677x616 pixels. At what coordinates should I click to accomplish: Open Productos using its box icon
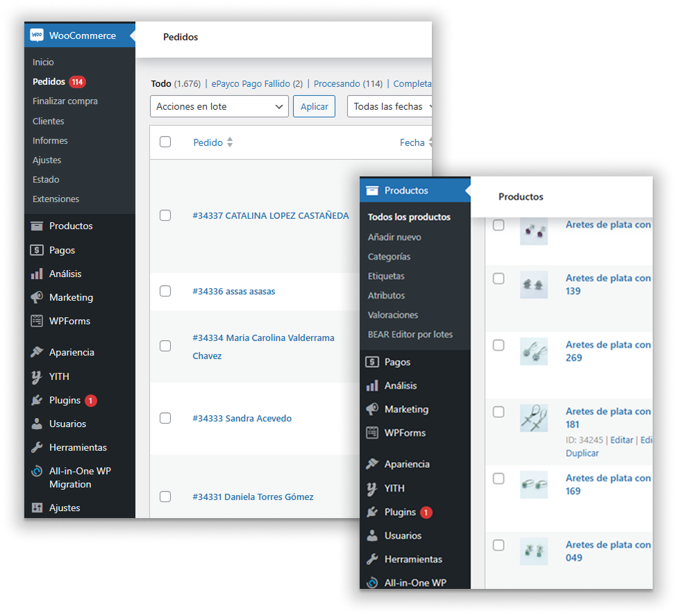click(35, 226)
